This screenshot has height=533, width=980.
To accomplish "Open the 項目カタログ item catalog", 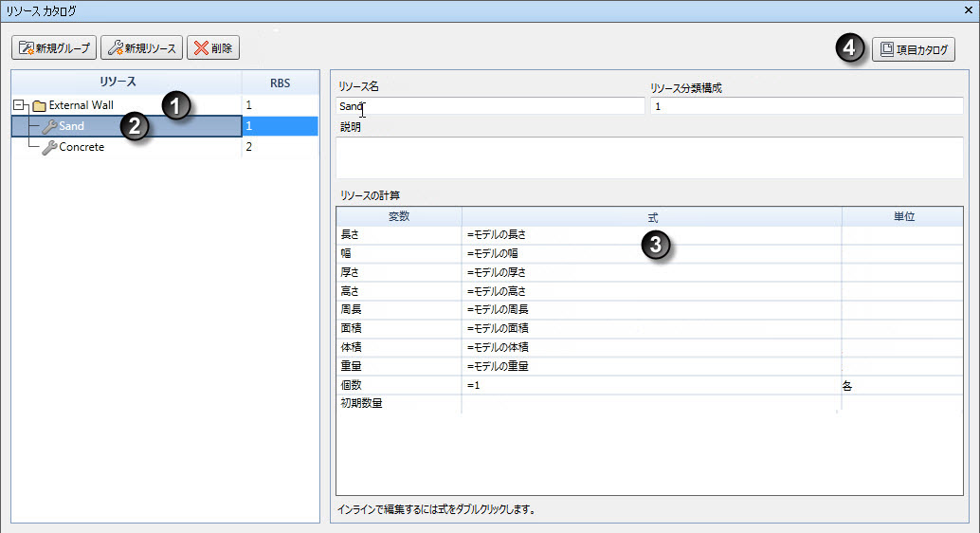I will click(x=914, y=49).
